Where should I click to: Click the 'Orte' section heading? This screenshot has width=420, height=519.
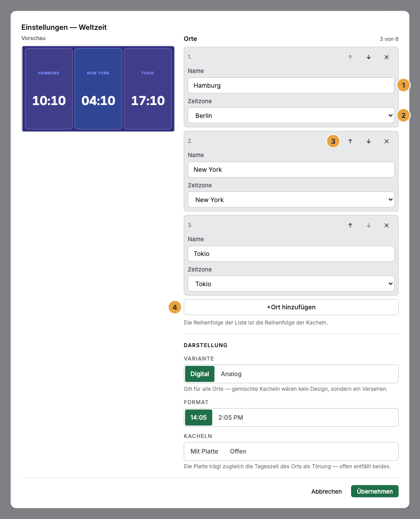coord(190,39)
